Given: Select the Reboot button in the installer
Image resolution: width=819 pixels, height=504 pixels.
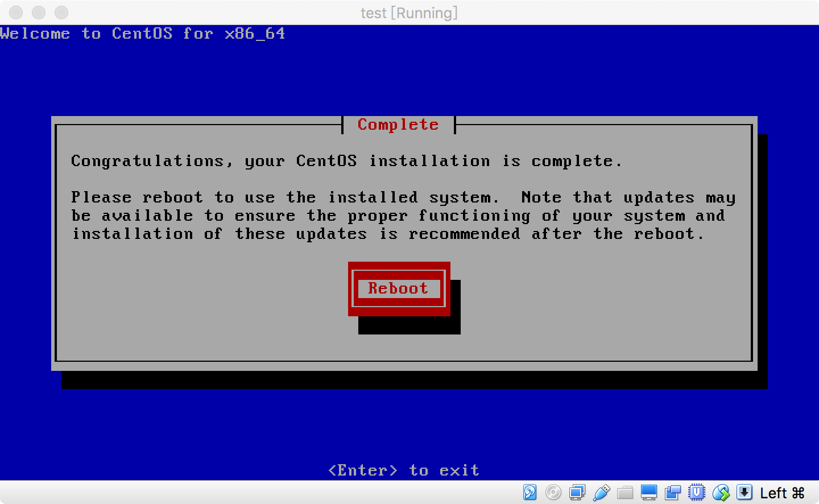Looking at the screenshot, I should point(399,288).
